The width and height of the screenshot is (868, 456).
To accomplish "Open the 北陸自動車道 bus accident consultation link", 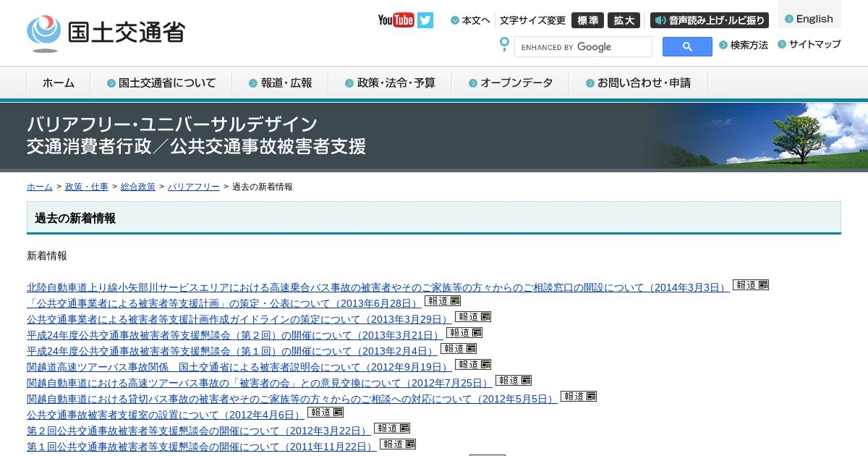I will (x=378, y=287).
